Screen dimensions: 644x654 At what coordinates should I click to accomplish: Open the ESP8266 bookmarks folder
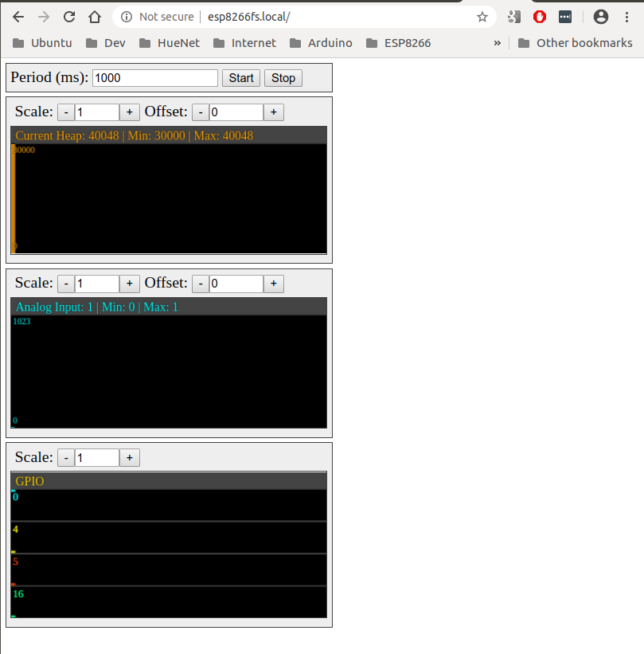tap(398, 43)
